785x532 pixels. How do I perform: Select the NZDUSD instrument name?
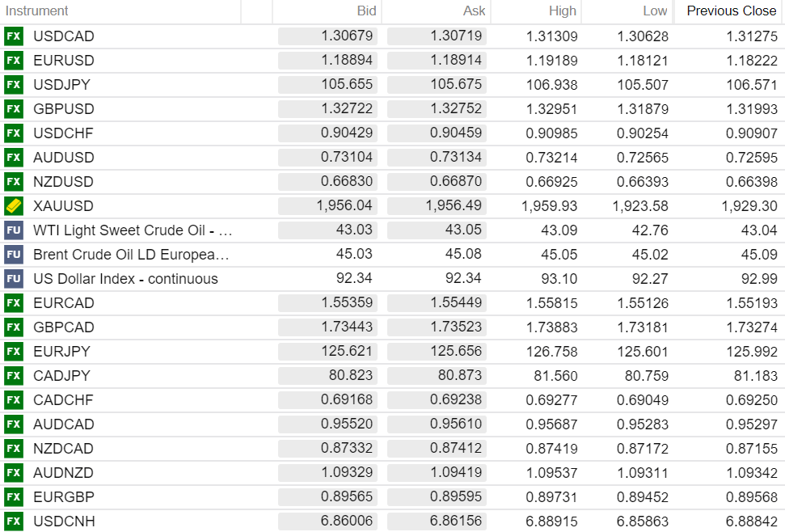click(x=63, y=182)
